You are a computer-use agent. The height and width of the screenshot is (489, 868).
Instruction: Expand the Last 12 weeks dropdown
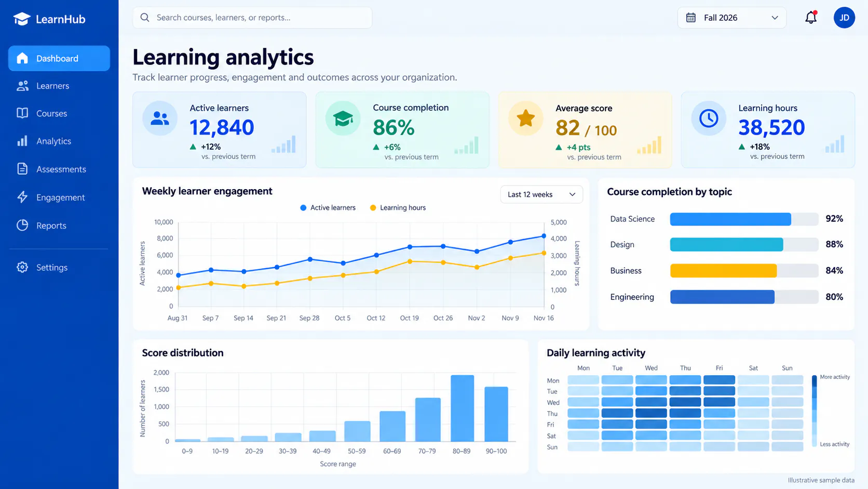[541, 194]
